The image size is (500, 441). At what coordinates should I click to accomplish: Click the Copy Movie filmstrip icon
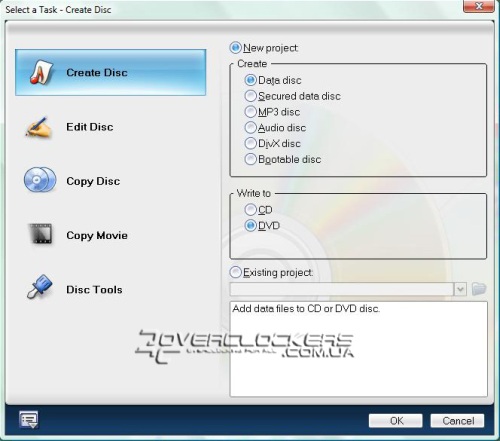[x=41, y=234]
